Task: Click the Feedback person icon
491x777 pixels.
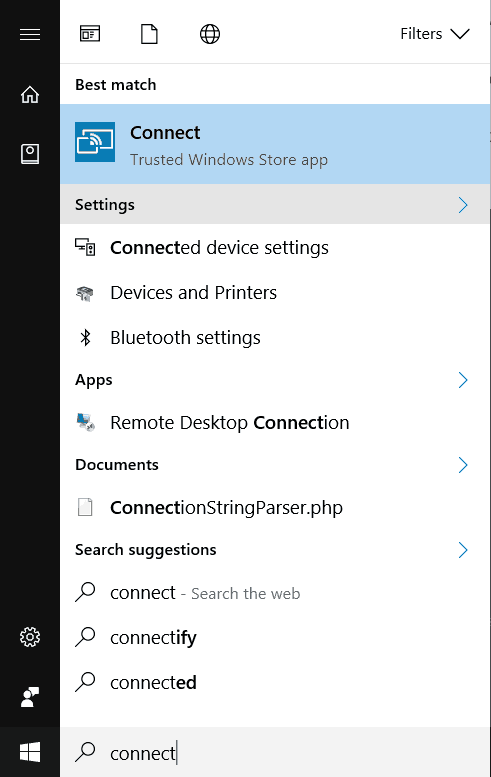Action: click(x=30, y=697)
